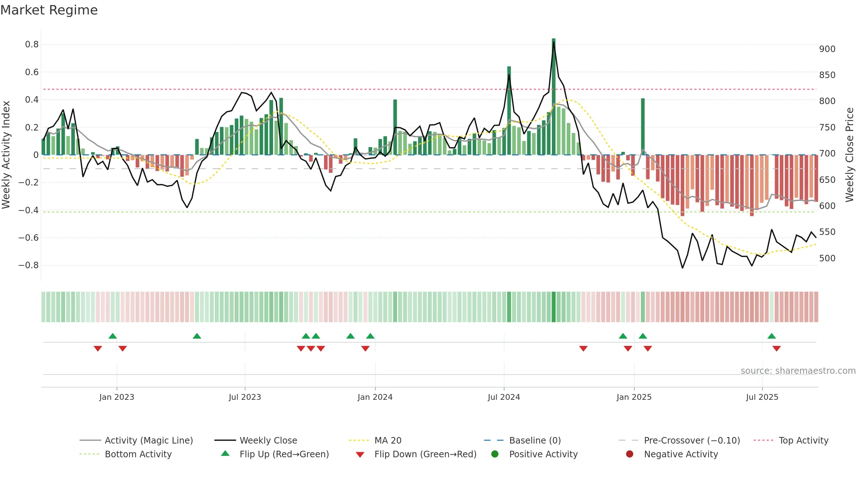Click the Flip Down red triangle legend icon
Viewport: 868px width, 488px height.
[360, 455]
